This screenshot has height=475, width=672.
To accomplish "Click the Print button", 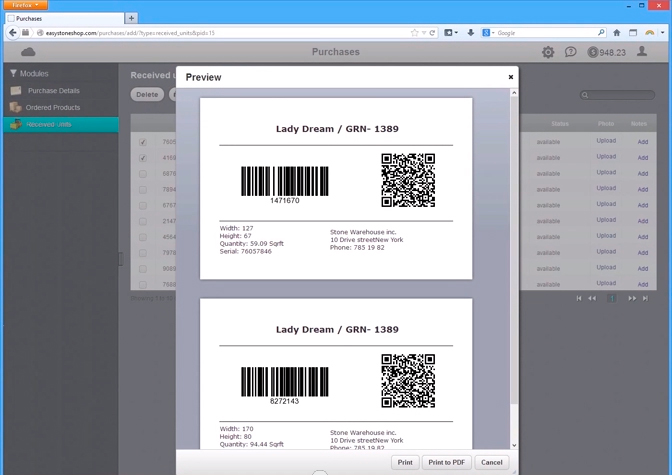I will [405, 462].
